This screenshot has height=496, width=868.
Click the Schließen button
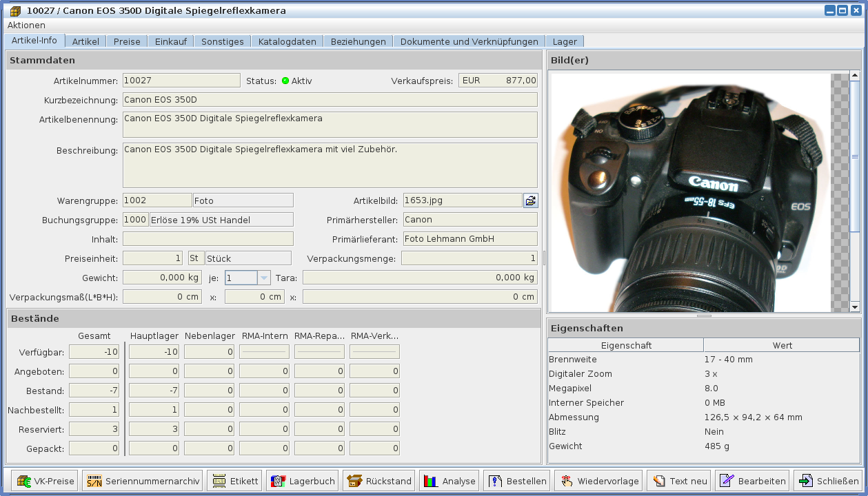pos(829,481)
